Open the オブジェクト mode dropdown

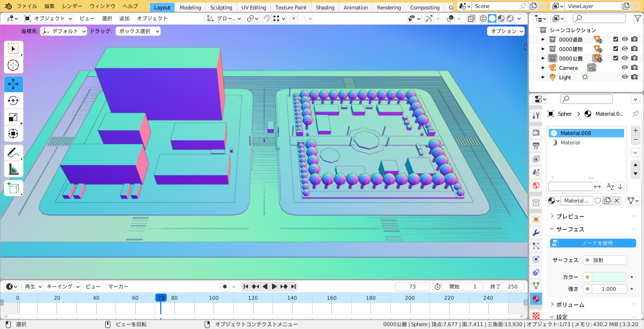[x=48, y=18]
